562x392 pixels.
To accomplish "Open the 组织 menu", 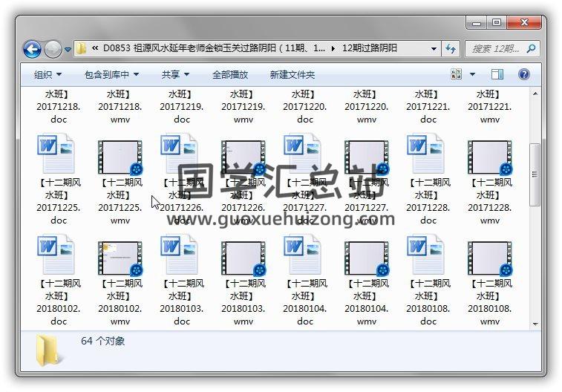I will point(48,74).
